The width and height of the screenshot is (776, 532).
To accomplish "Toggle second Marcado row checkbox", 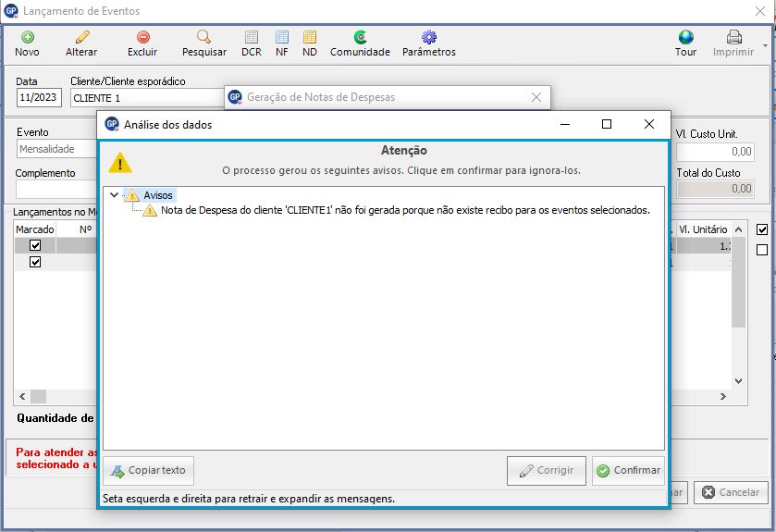I will click(35, 262).
